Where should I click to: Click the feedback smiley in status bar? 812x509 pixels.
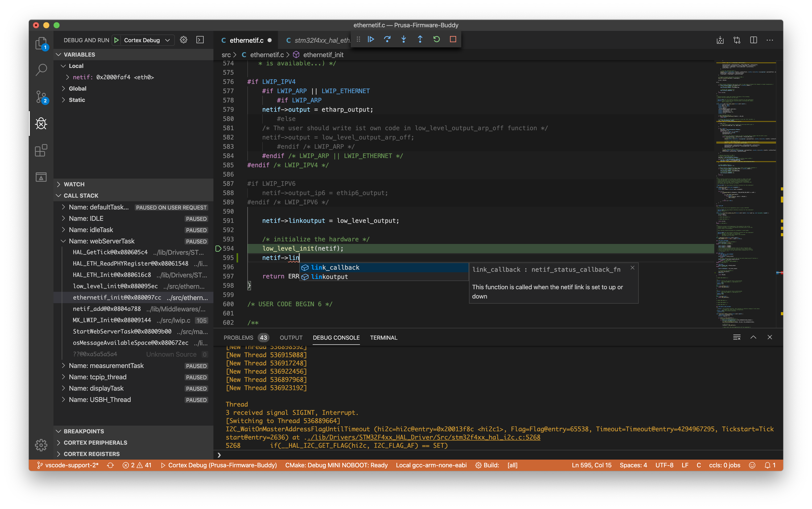pos(752,465)
